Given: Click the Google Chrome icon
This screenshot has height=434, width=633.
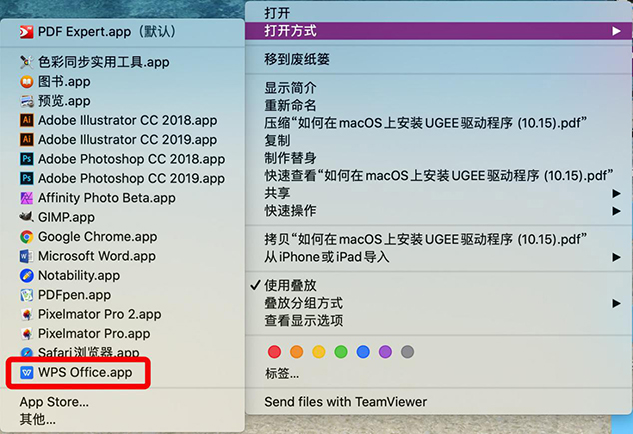Looking at the screenshot, I should pos(27,237).
